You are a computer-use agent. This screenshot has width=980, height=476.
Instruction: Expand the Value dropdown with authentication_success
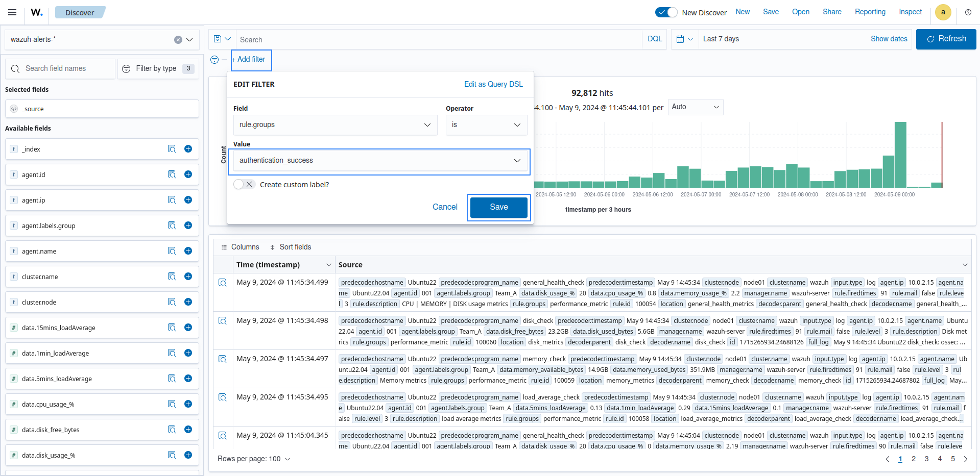pyautogui.click(x=379, y=161)
